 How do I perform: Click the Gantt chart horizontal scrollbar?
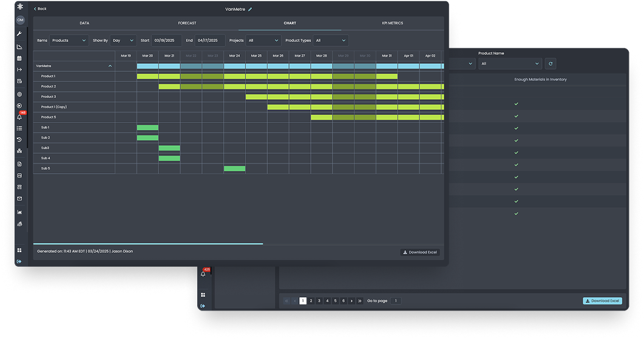[148, 244]
